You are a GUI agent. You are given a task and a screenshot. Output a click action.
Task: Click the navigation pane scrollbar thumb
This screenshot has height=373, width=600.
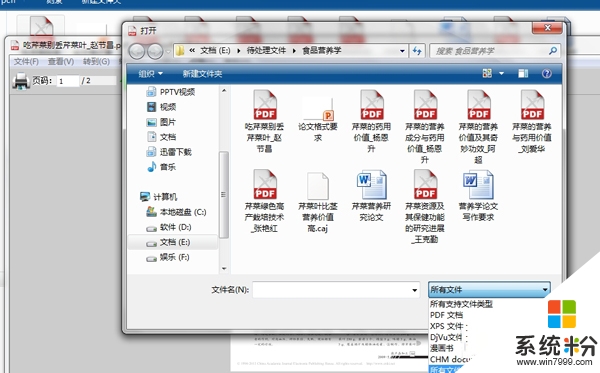click(x=224, y=194)
